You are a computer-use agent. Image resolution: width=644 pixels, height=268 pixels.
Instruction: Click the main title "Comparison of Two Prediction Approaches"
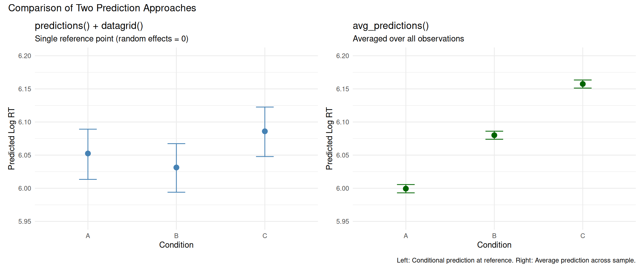click(x=102, y=8)
